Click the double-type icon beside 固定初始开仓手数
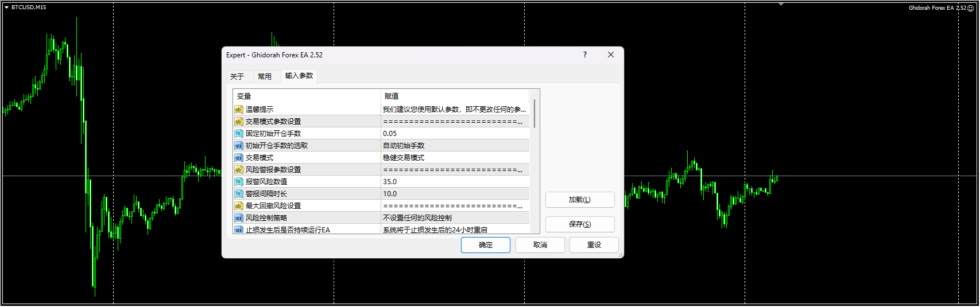This screenshot has width=980, height=307. coord(238,133)
